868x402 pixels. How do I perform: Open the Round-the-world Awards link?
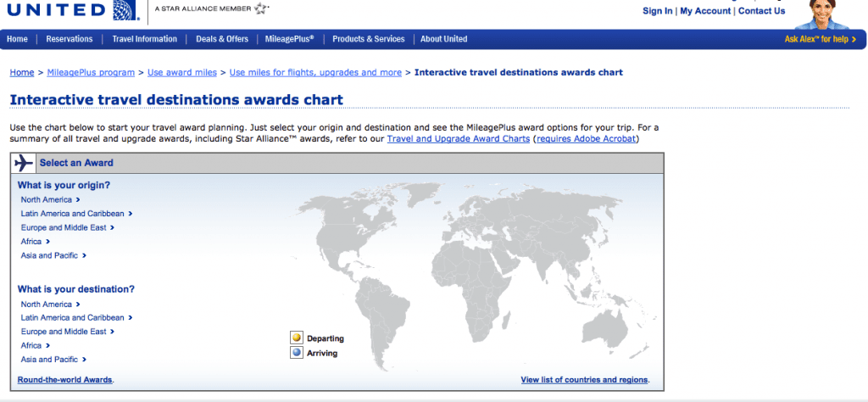65,380
